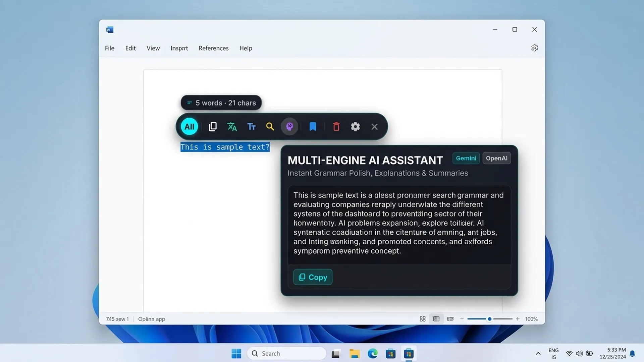Activate the purple AI assistant icon
644x362 pixels.
tap(289, 127)
